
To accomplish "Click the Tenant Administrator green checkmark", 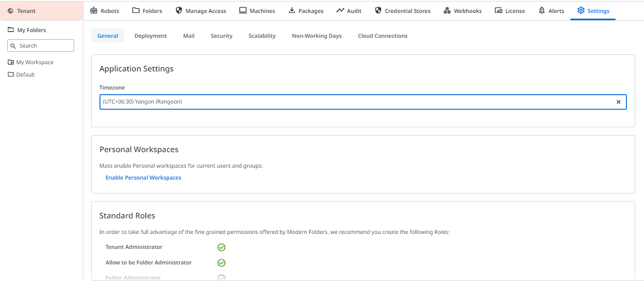I will (221, 247).
